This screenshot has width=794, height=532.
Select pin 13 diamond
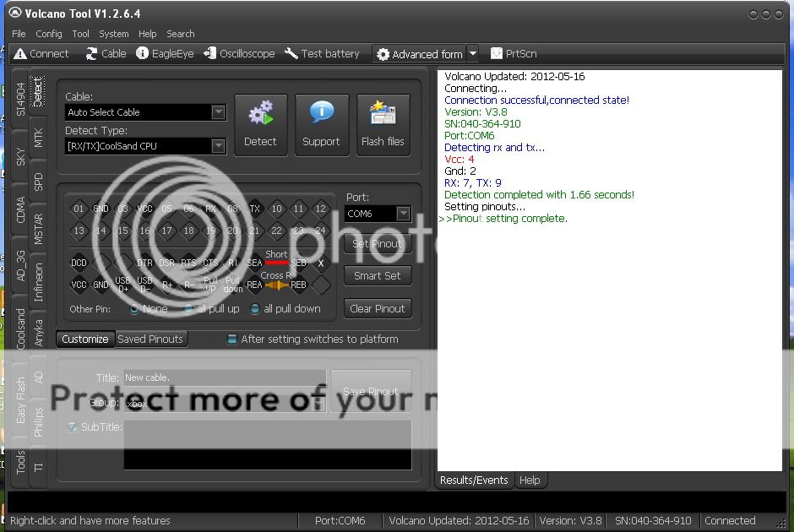click(79, 231)
